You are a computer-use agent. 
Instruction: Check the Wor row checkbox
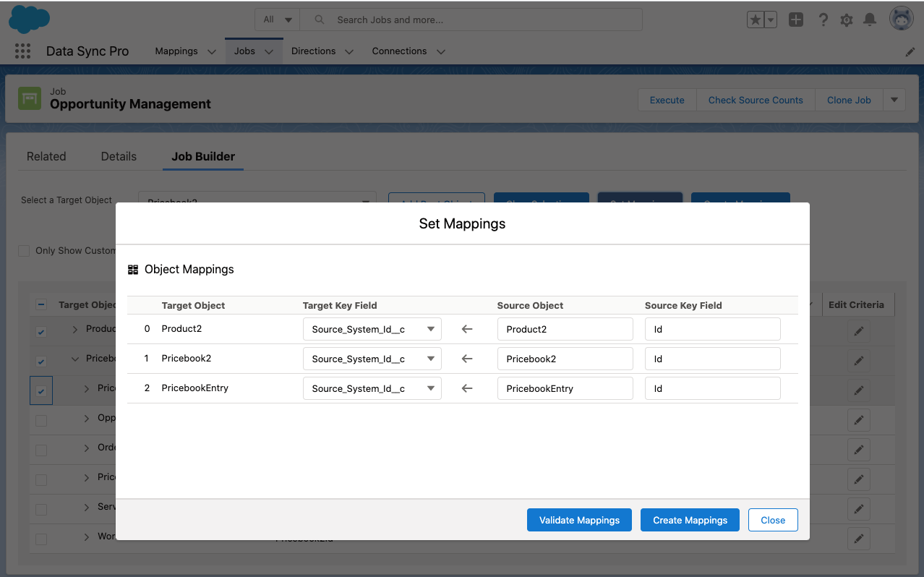[x=41, y=539]
